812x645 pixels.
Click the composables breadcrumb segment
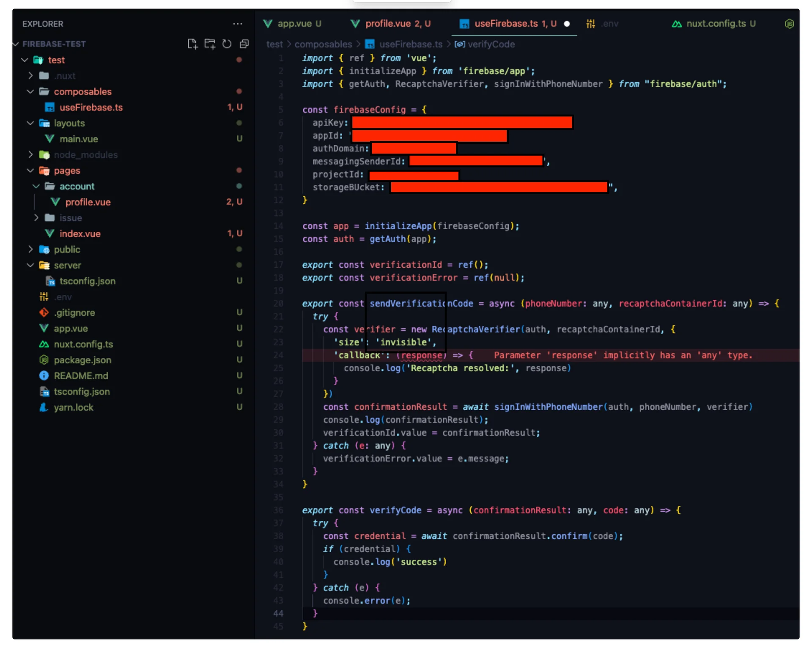[323, 44]
